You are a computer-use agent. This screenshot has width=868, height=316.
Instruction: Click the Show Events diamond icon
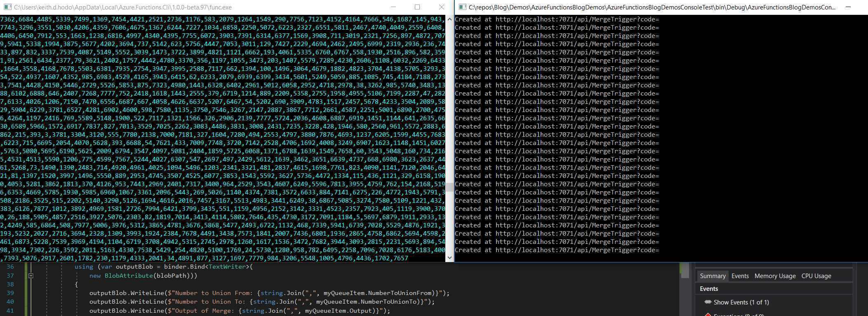click(x=708, y=302)
